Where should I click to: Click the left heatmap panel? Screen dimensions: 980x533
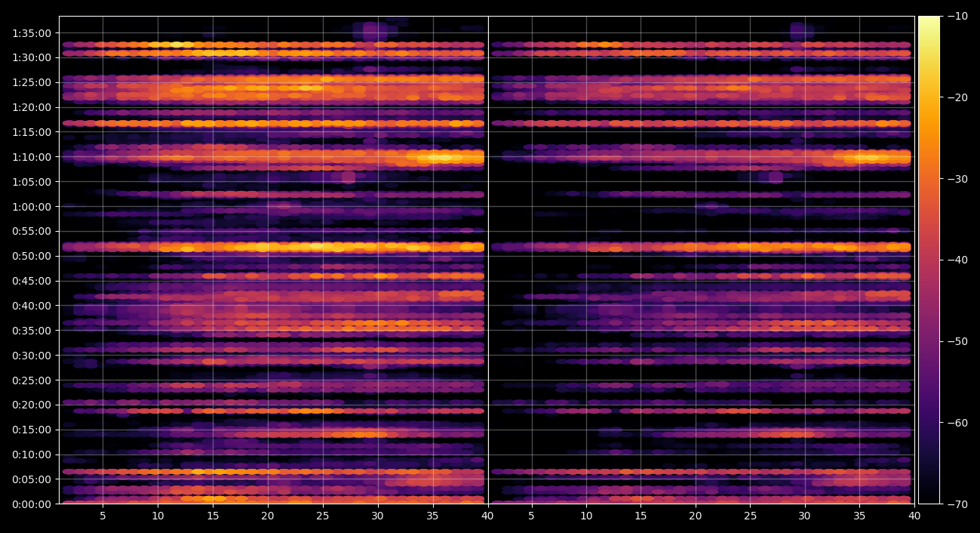[273, 260]
